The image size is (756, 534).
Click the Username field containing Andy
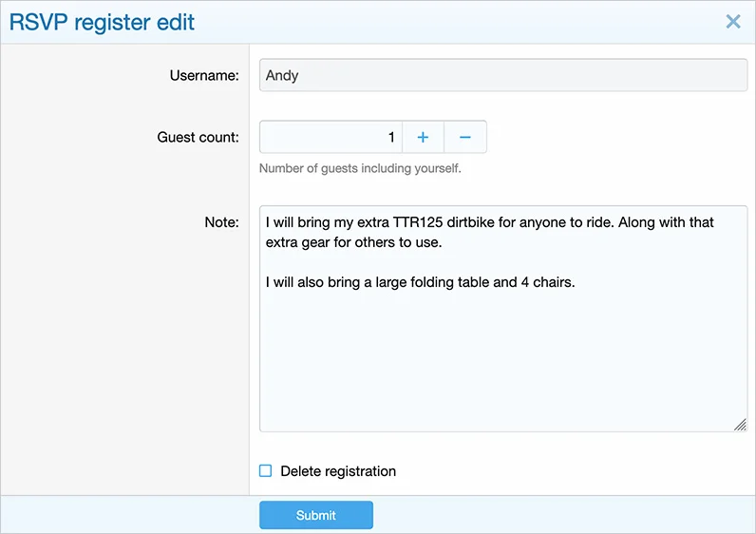pos(502,75)
